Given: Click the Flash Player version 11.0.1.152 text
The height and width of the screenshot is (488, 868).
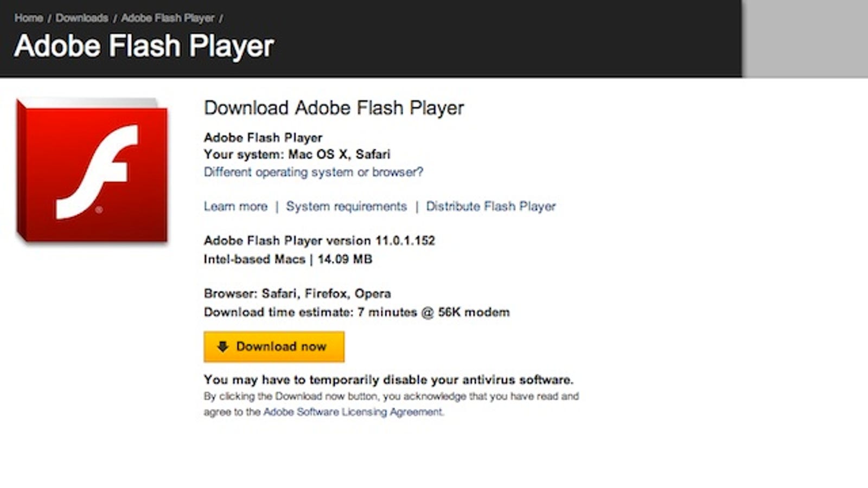Looking at the screenshot, I should tap(320, 240).
